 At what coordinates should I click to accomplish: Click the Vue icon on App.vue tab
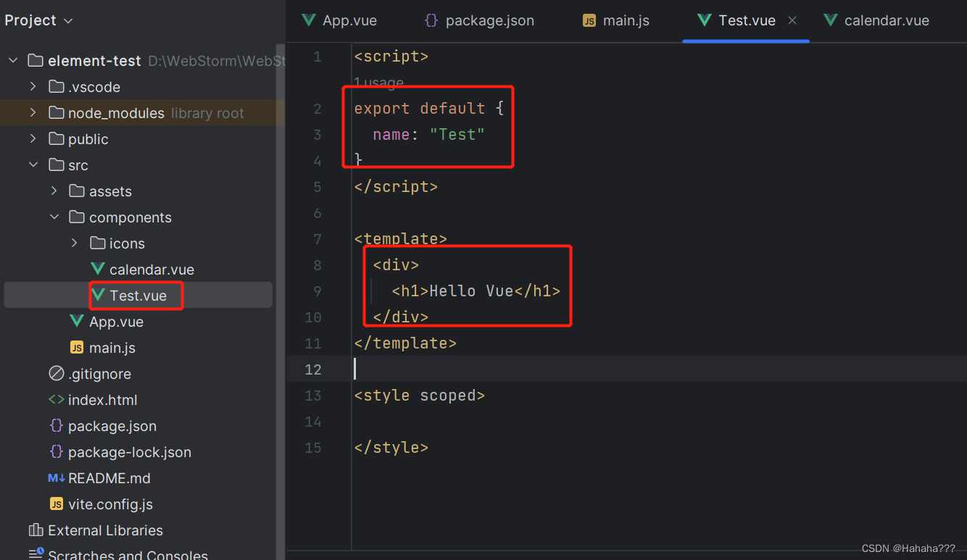pyautogui.click(x=309, y=20)
